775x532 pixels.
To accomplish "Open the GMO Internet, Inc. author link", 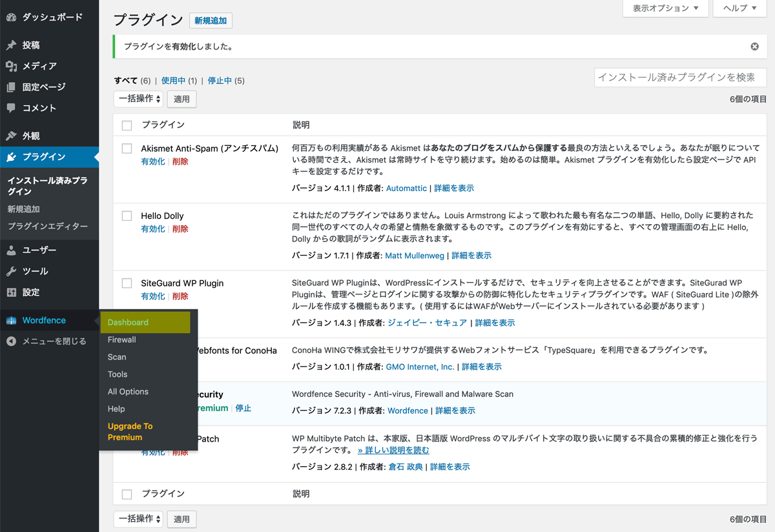I will pyautogui.click(x=420, y=367).
